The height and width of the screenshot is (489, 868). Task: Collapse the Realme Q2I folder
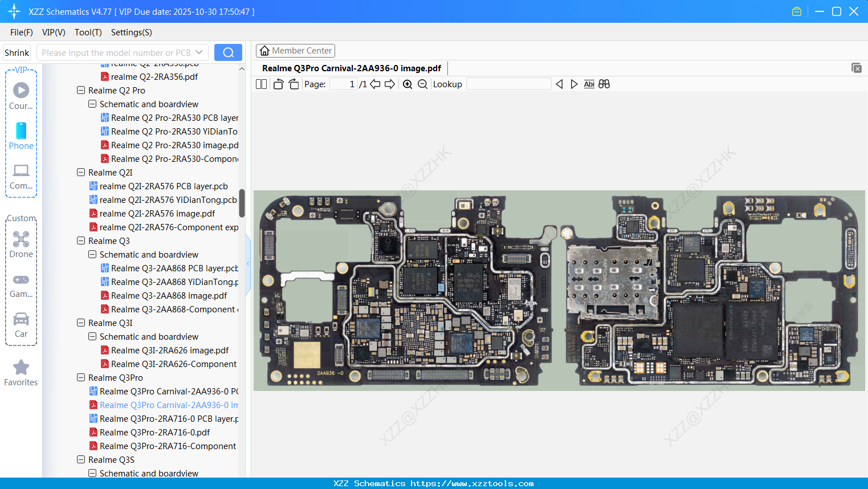coord(81,173)
